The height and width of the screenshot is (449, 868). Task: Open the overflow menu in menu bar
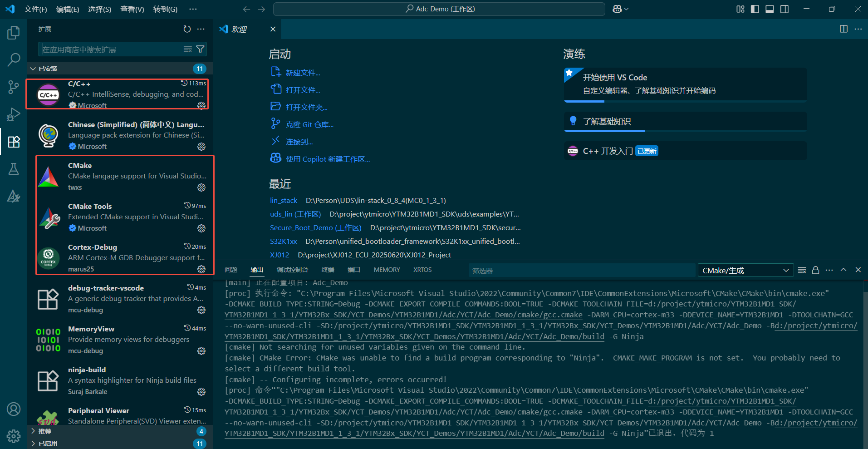(x=193, y=9)
